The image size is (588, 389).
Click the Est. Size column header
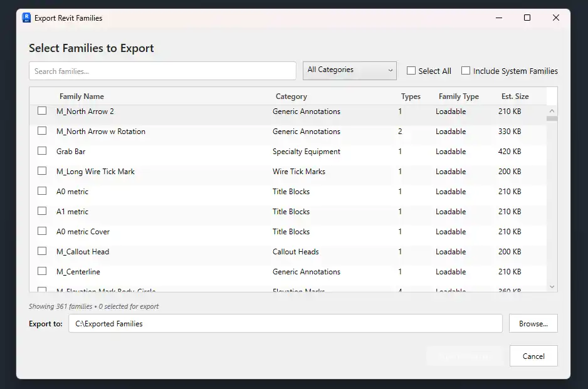pyautogui.click(x=515, y=96)
